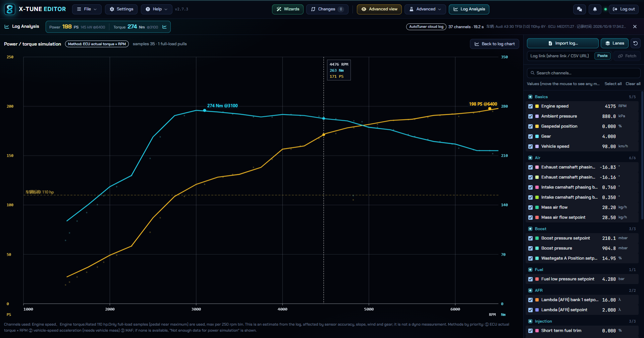This screenshot has width=644, height=338.
Task: Click the Wizards wand button
Action: (x=287, y=9)
